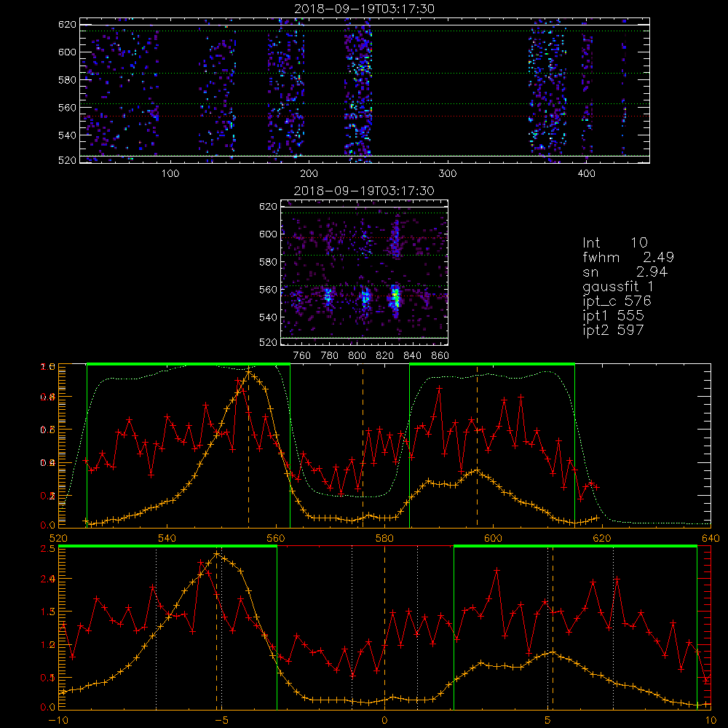Click x-axis label 200 on top spectrogram
Image resolution: width=728 pixels, height=728 pixels.
click(309, 174)
